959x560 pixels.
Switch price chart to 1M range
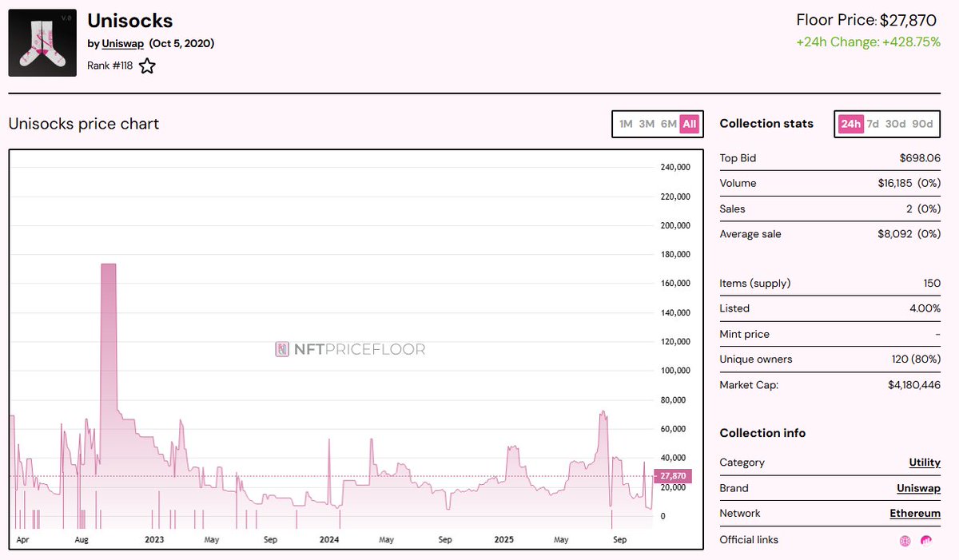626,124
